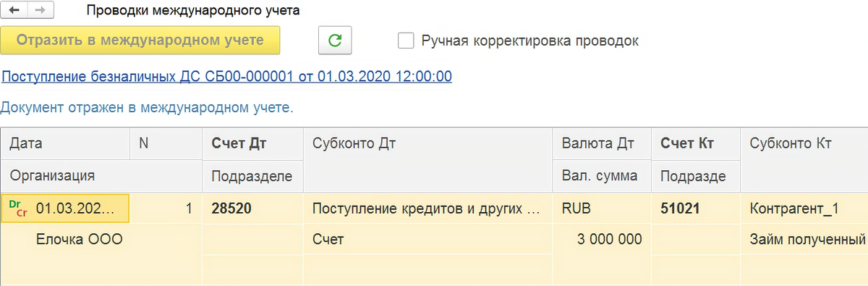Enable Ручная корректировка проводок checkbox

(x=406, y=41)
